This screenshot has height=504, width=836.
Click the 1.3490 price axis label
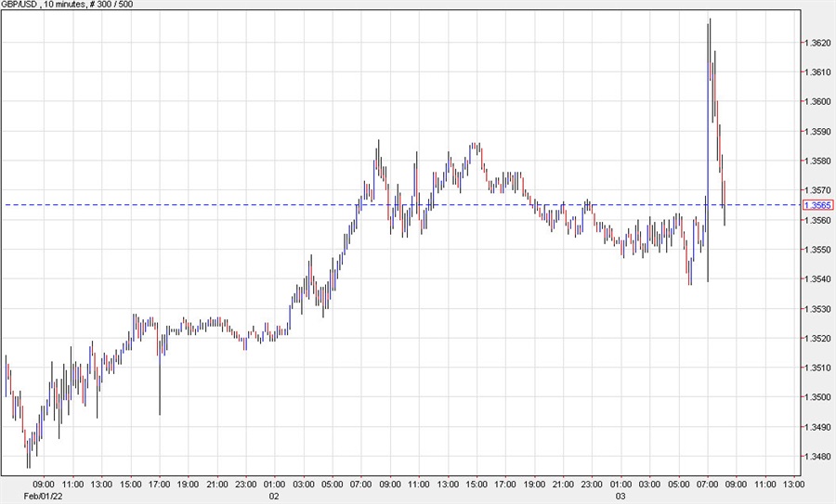(819, 427)
